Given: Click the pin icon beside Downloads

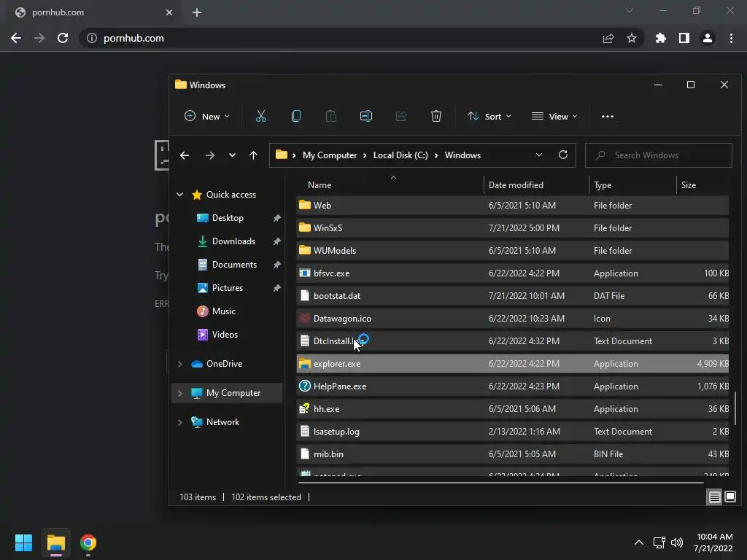Looking at the screenshot, I should [276, 241].
